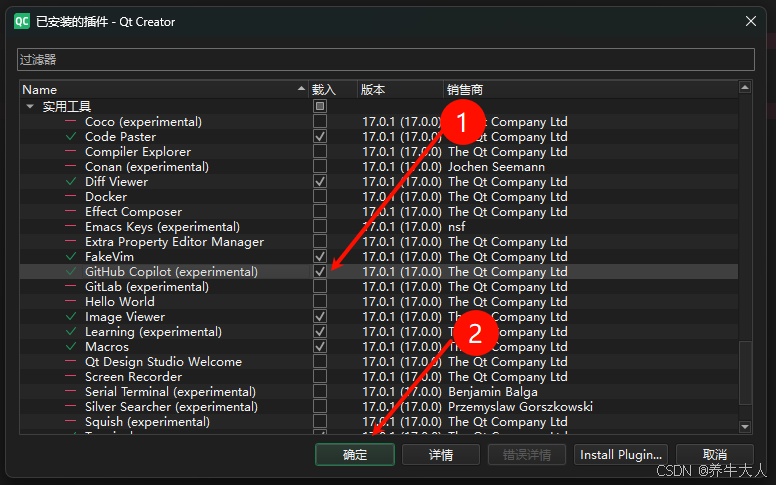
Task: Uncheck the Image Viewer plugin checkbox
Action: click(320, 317)
